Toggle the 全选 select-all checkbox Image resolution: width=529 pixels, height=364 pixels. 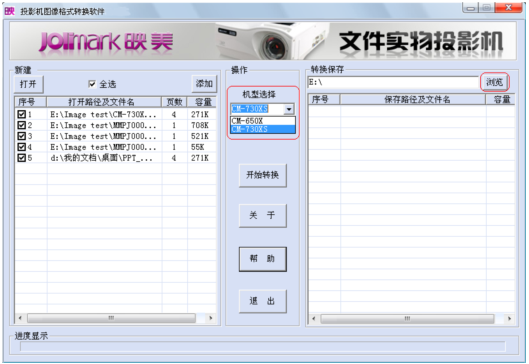pyautogui.click(x=91, y=84)
